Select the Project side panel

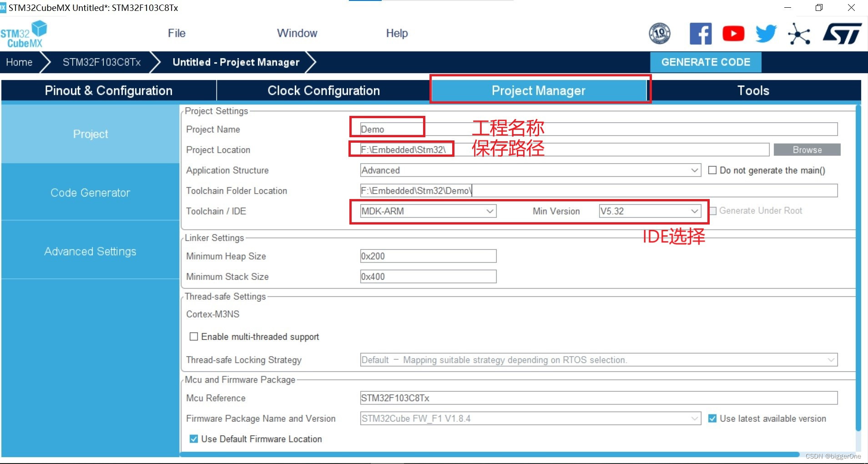coord(91,134)
